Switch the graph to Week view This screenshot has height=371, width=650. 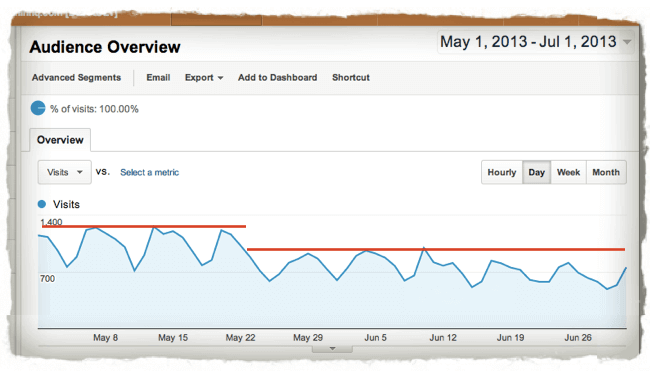click(568, 172)
